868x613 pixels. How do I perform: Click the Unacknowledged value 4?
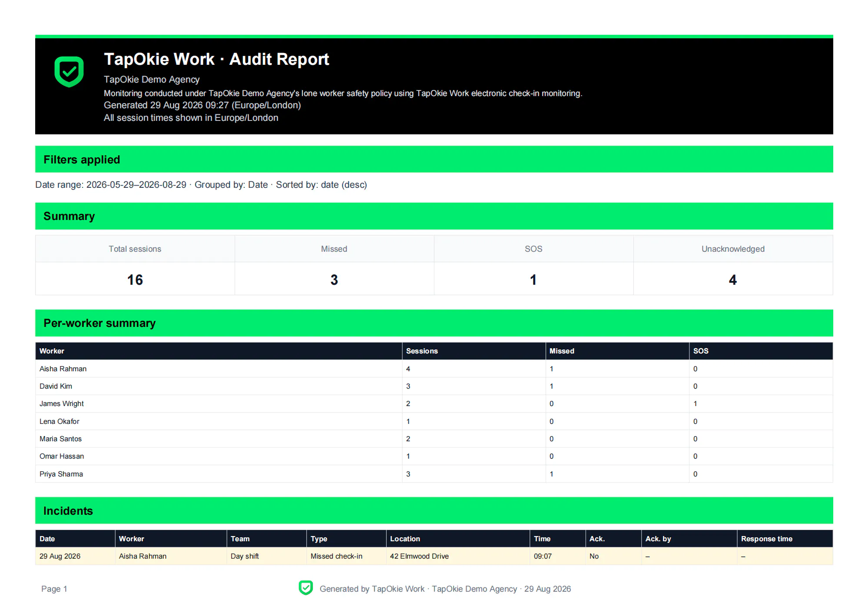point(733,280)
